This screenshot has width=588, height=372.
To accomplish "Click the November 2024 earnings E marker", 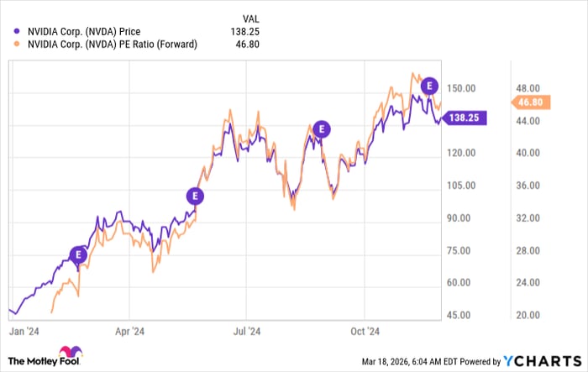I will [x=430, y=85].
